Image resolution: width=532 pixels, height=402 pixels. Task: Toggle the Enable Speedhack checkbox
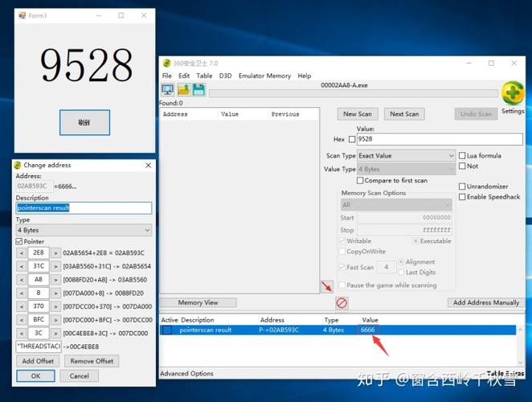click(x=462, y=197)
